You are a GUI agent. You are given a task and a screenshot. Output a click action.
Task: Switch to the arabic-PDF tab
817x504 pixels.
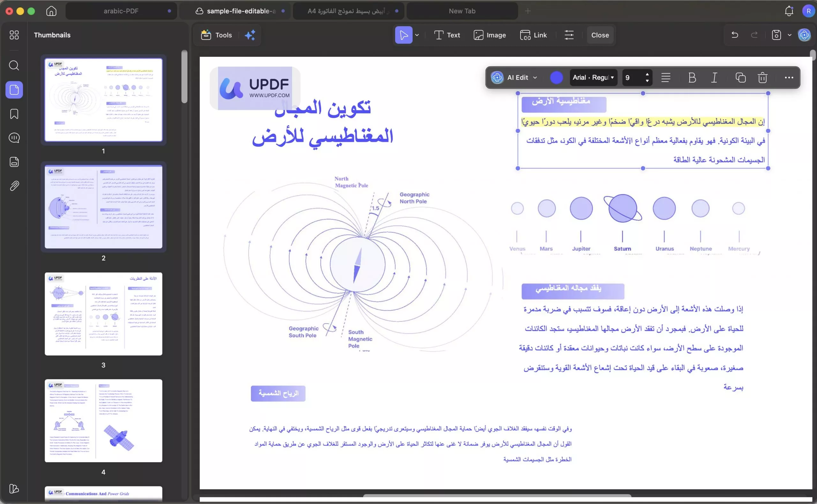click(x=121, y=11)
